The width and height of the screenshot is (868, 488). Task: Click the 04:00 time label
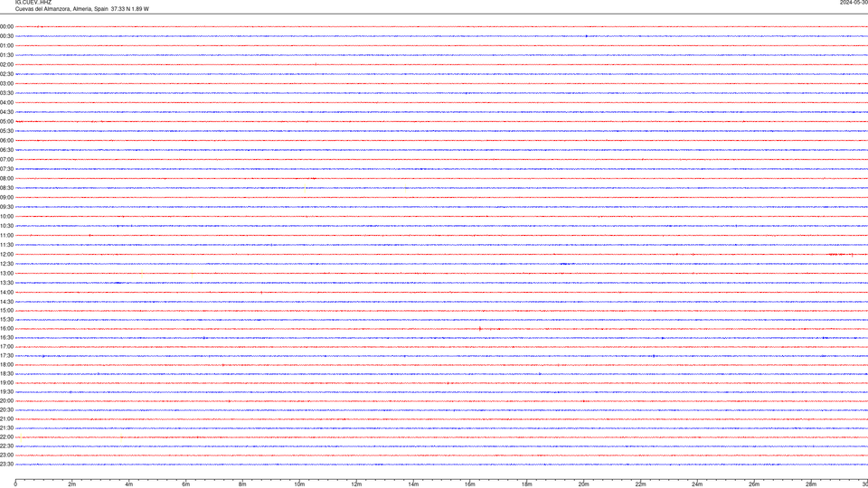point(6,102)
